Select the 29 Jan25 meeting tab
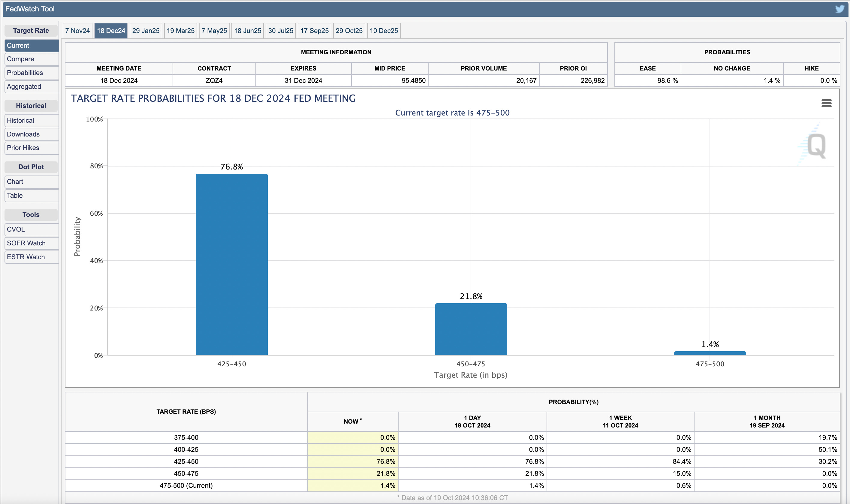Screen dimensions: 850x504 click(146, 31)
